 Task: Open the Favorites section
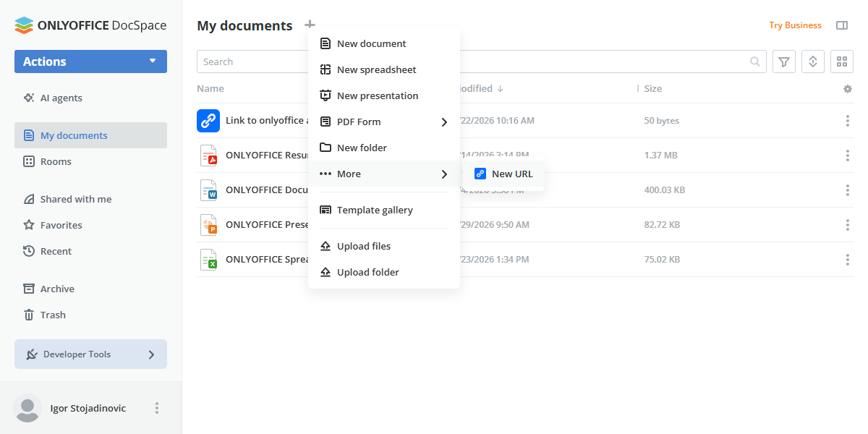(90, 225)
